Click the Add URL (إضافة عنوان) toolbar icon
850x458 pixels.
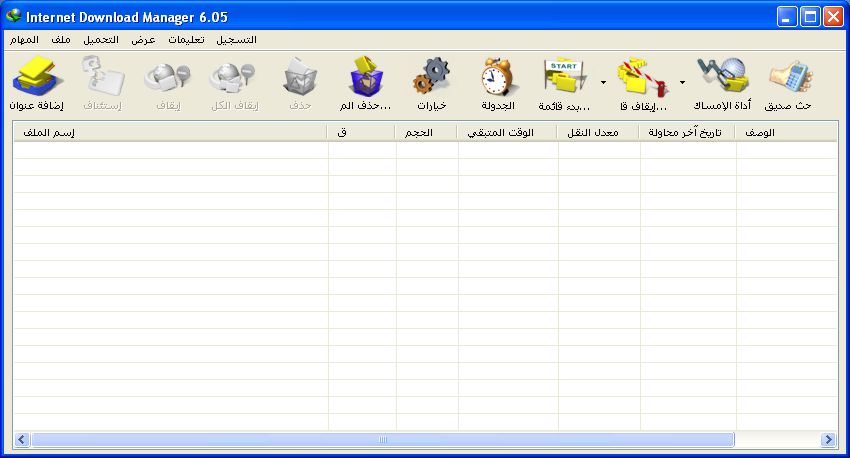point(37,76)
